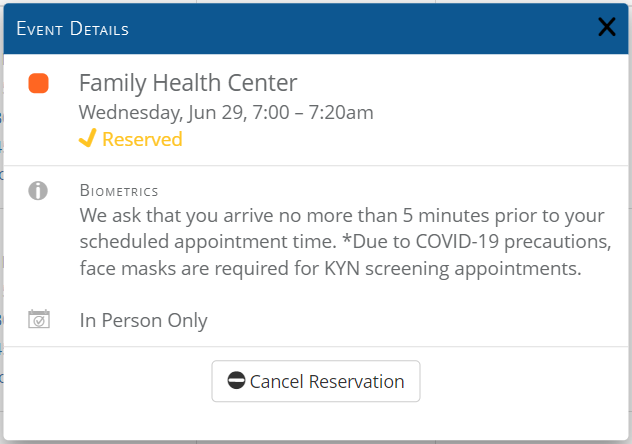The image size is (632, 444).
Task: Click the minus circle icon in Cancel button
Action: click(x=236, y=380)
